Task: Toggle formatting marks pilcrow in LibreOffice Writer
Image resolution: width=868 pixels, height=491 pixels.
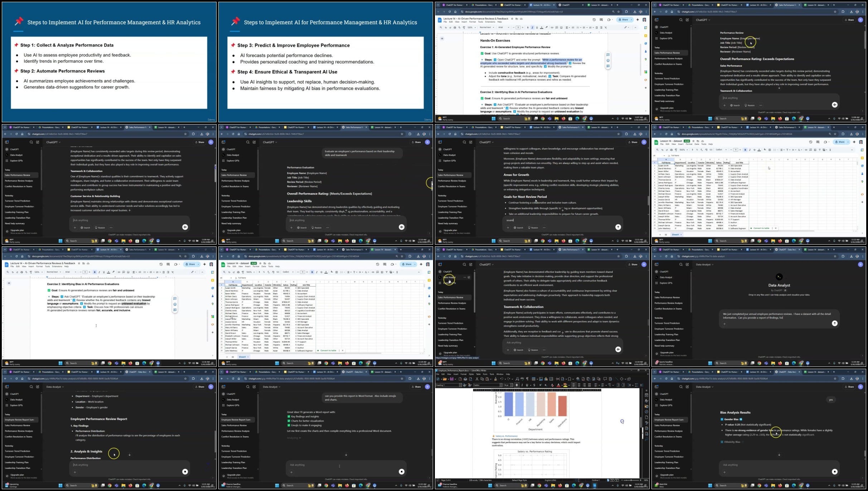Action: click(527, 379)
